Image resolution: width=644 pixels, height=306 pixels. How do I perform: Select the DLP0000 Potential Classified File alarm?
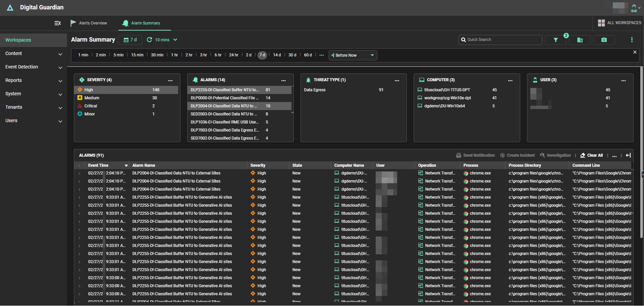click(x=239, y=98)
